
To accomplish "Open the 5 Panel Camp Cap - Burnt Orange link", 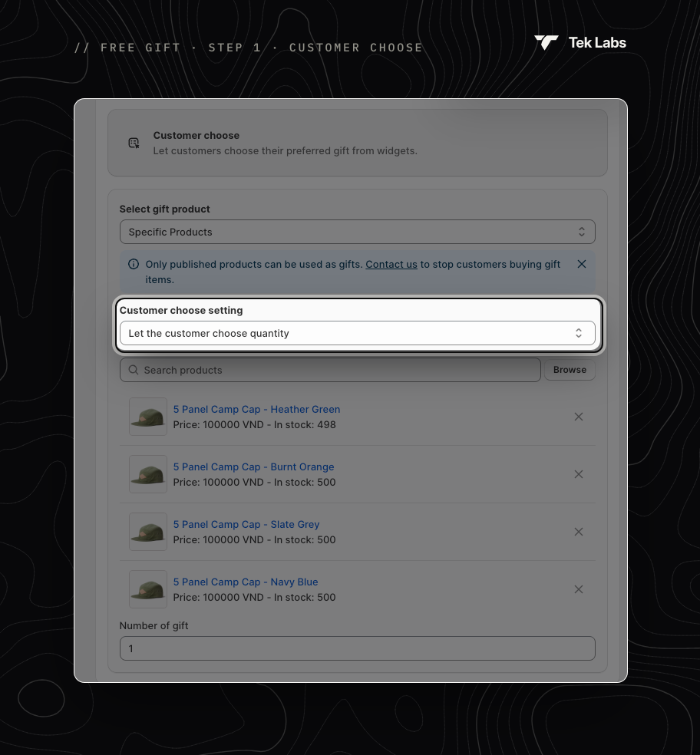I will [253, 467].
